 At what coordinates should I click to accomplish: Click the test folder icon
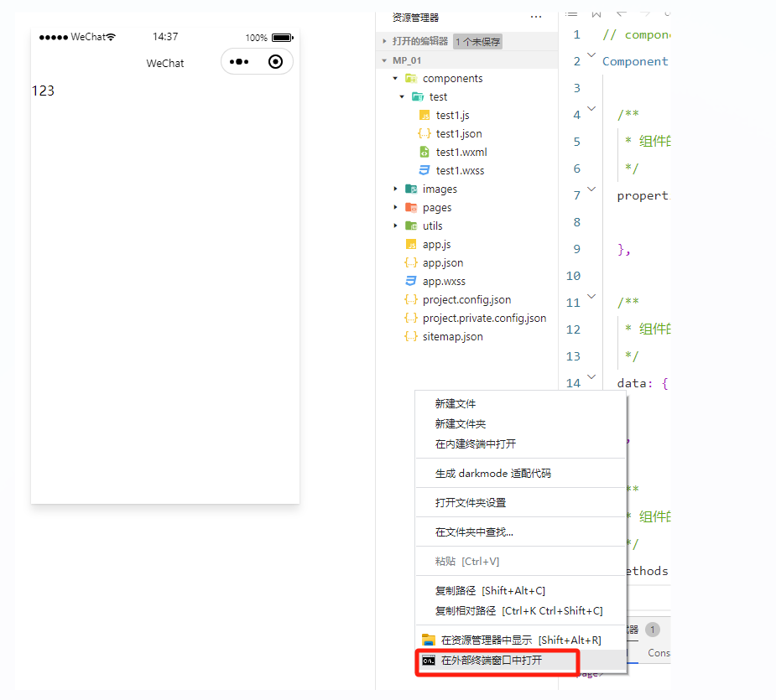coord(418,96)
